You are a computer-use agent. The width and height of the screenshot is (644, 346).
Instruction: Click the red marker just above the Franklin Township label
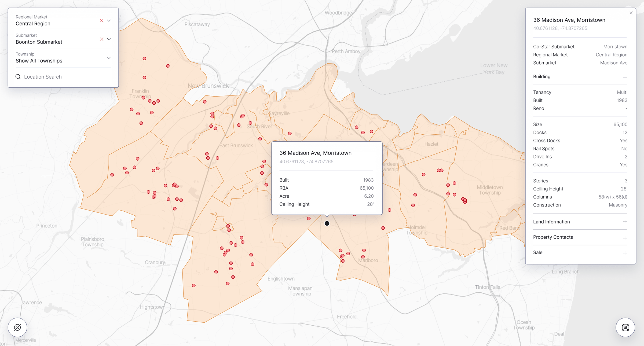pos(144,78)
